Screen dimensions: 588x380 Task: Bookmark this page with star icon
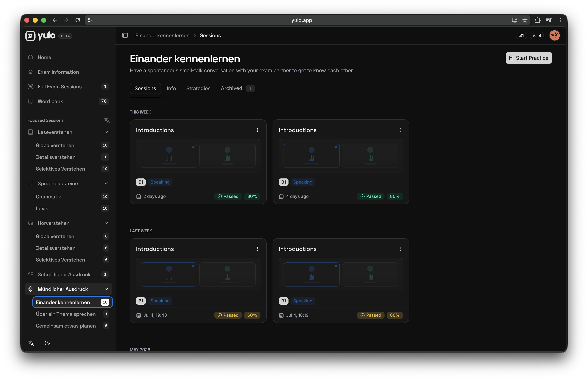click(525, 20)
